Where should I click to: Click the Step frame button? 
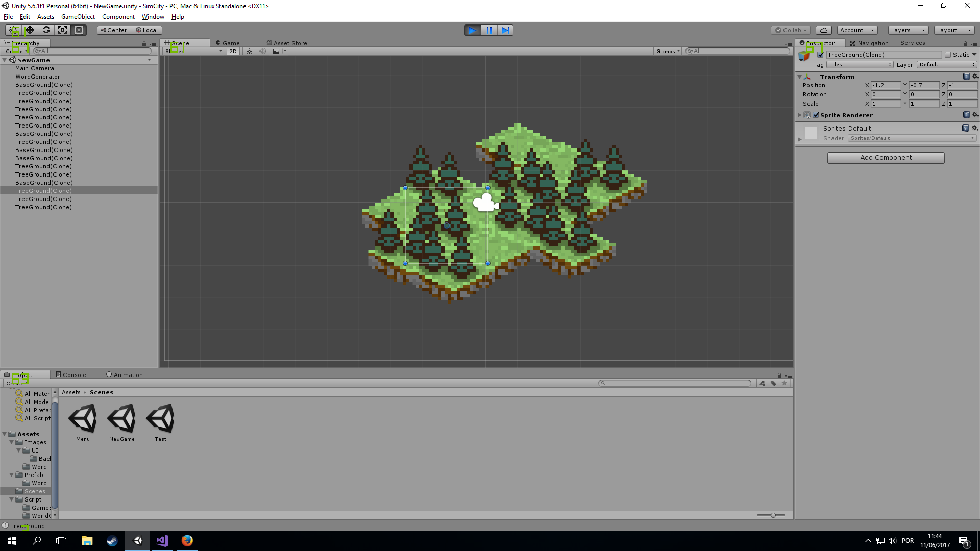pyautogui.click(x=505, y=30)
